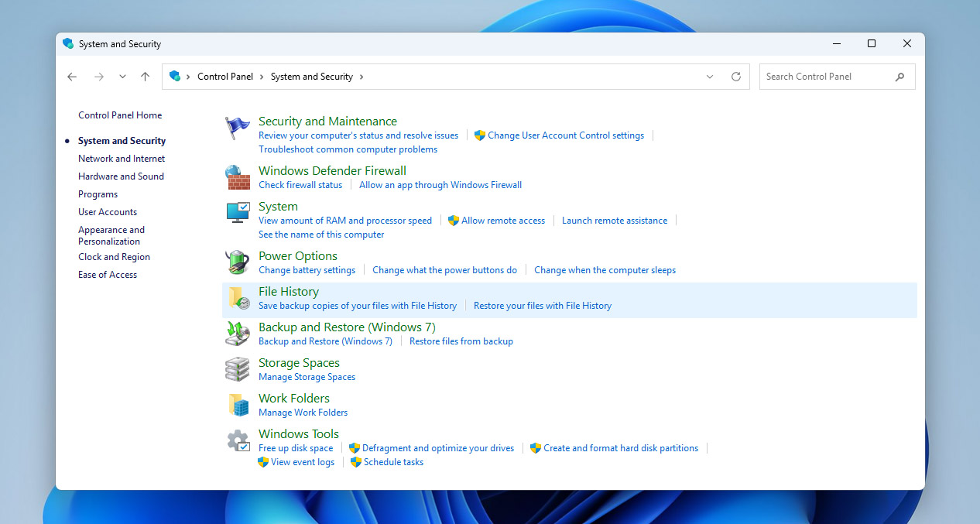This screenshot has width=980, height=524.
Task: Open Clock and Region category
Action: tap(114, 257)
